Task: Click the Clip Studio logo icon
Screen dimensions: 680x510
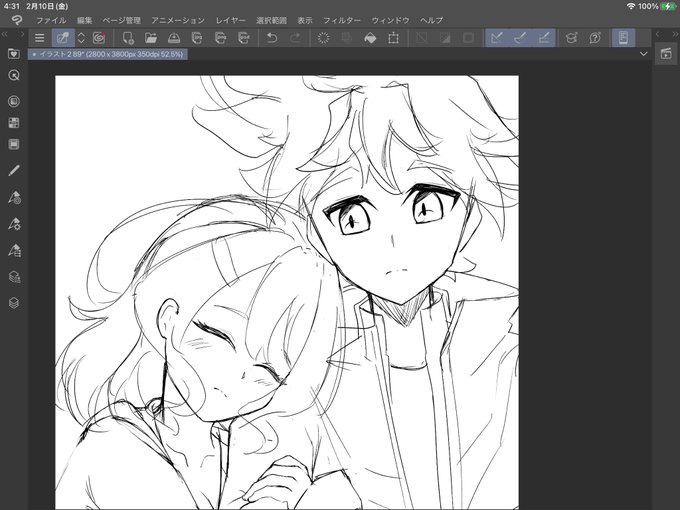Action: click(17, 20)
